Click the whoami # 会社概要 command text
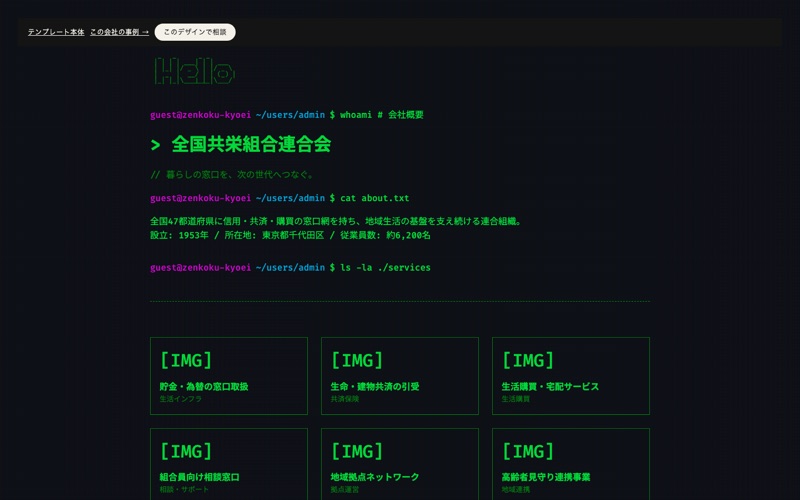This screenshot has height=500, width=800. click(382, 115)
